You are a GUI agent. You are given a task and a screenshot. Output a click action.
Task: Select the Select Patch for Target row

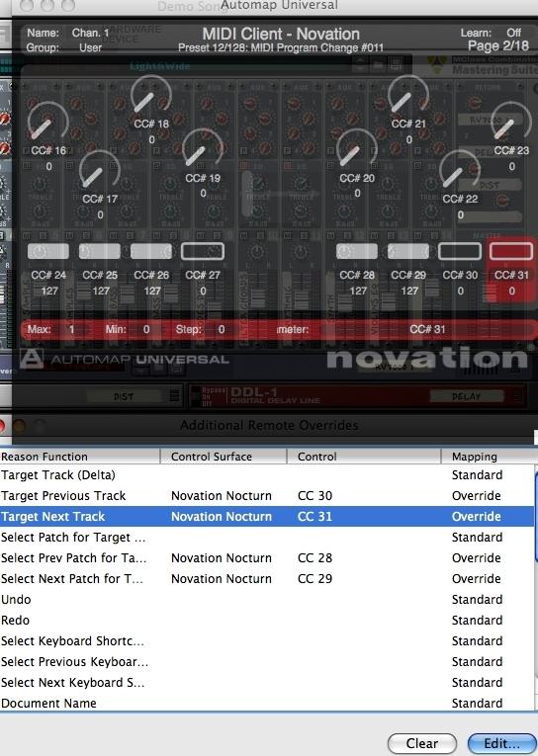click(267, 538)
